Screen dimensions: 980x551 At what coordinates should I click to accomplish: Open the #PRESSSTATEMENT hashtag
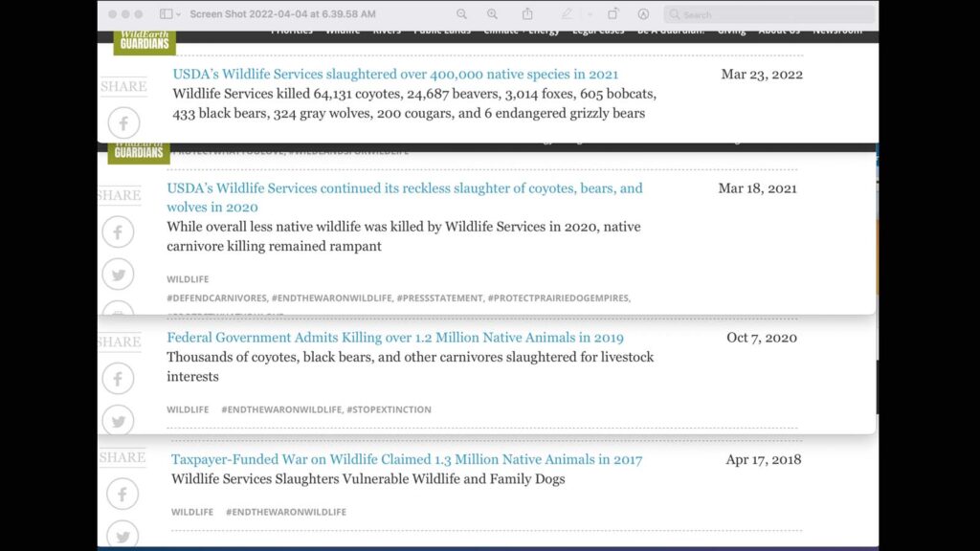pyautogui.click(x=440, y=298)
